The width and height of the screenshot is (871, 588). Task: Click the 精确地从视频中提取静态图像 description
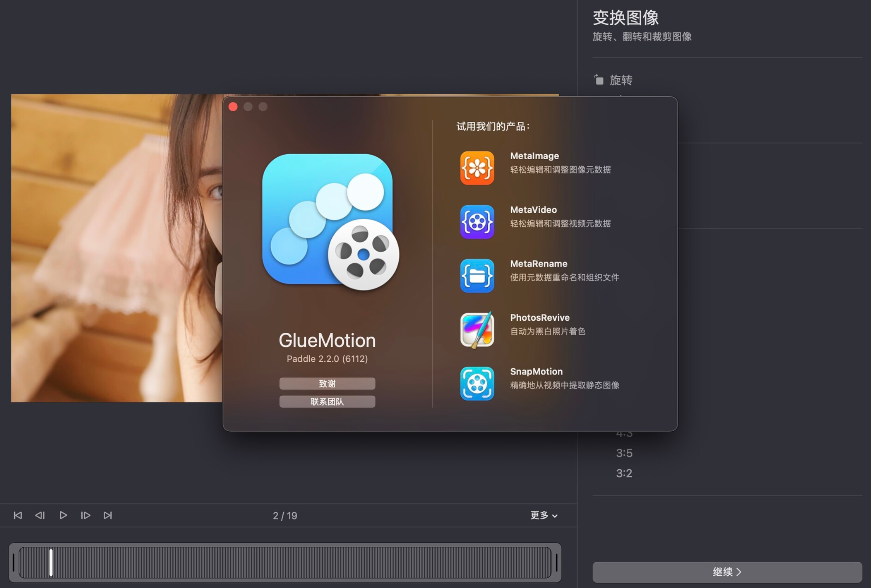pyautogui.click(x=564, y=385)
